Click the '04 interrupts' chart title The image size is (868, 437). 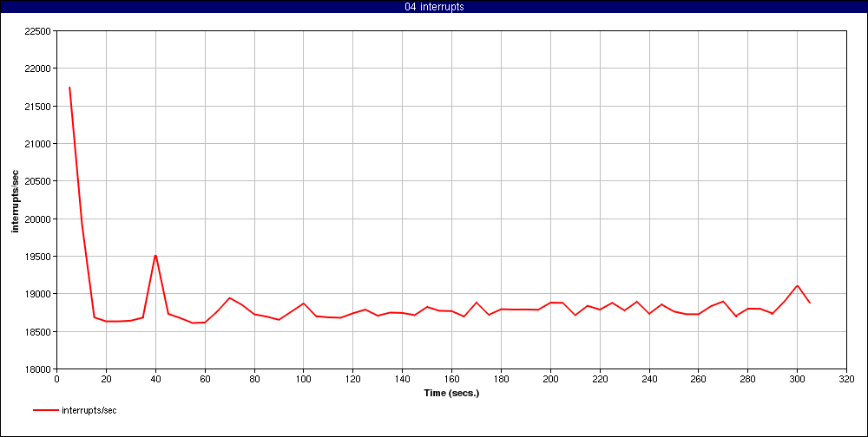point(434,7)
